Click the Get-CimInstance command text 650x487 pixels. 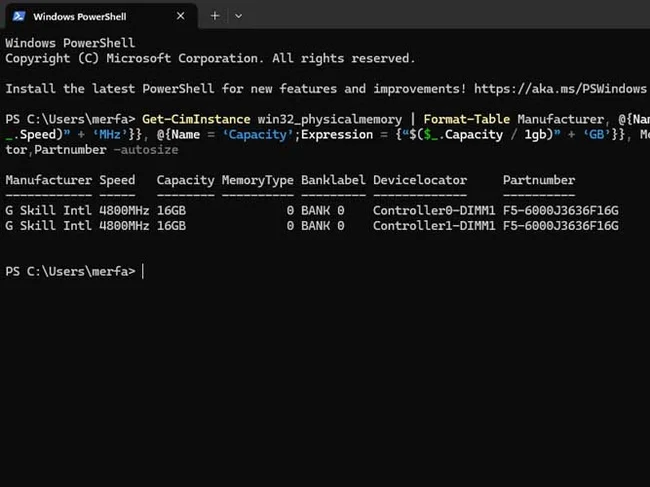[196, 118]
